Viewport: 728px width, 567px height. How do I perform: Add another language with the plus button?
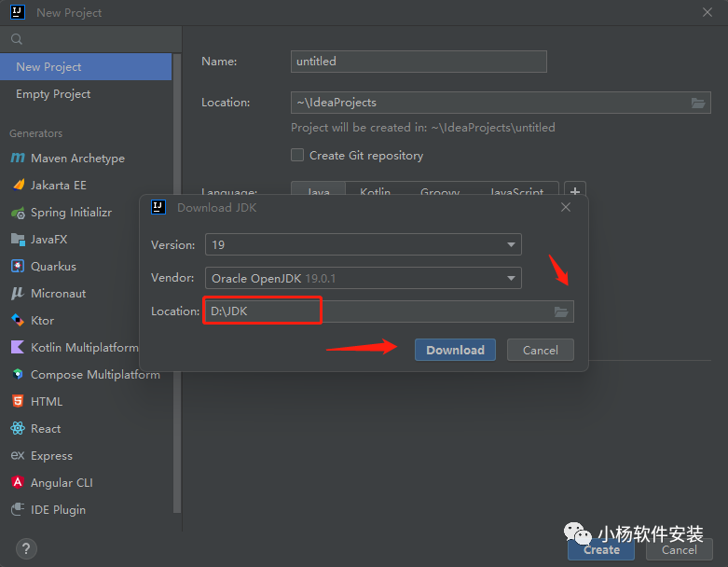click(575, 192)
